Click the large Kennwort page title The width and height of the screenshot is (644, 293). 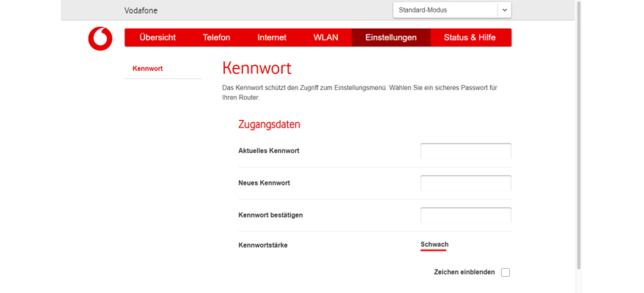[256, 68]
